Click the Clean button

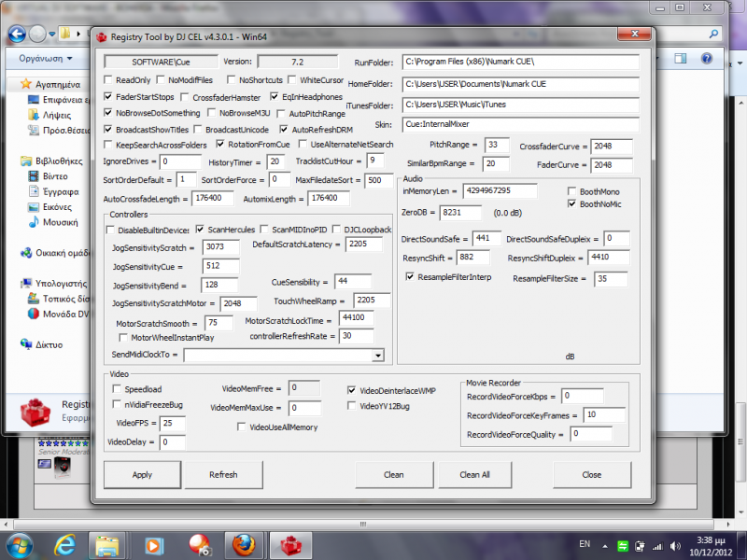pos(394,475)
